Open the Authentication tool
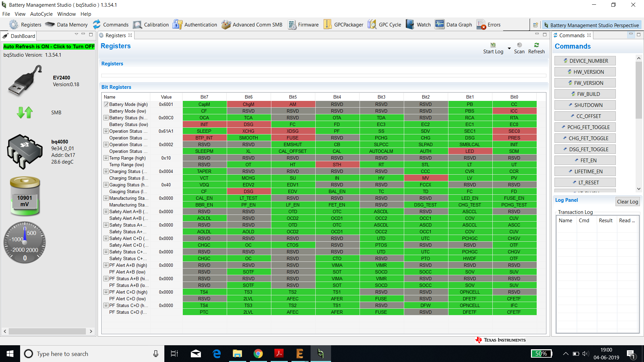644x362 pixels. pyautogui.click(x=195, y=24)
